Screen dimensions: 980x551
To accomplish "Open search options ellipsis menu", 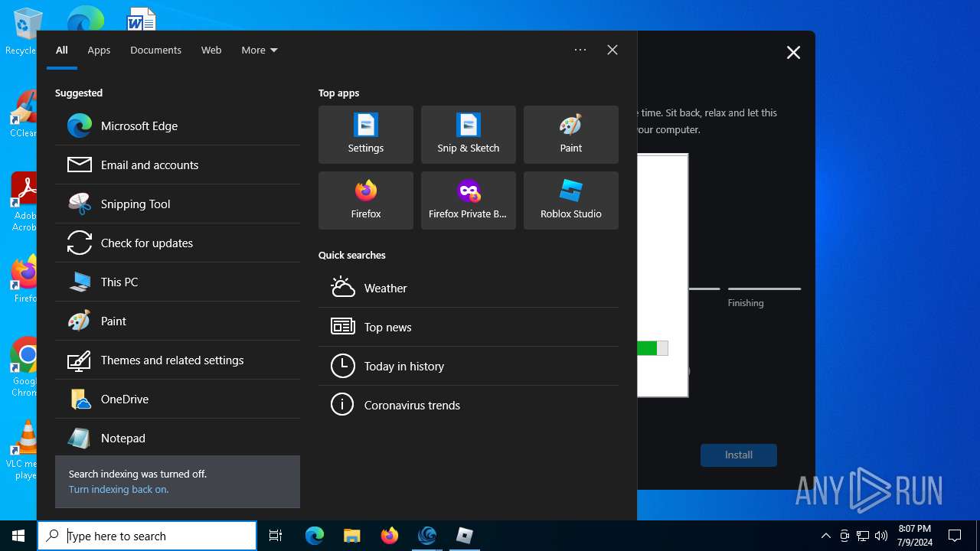I will click(x=580, y=50).
